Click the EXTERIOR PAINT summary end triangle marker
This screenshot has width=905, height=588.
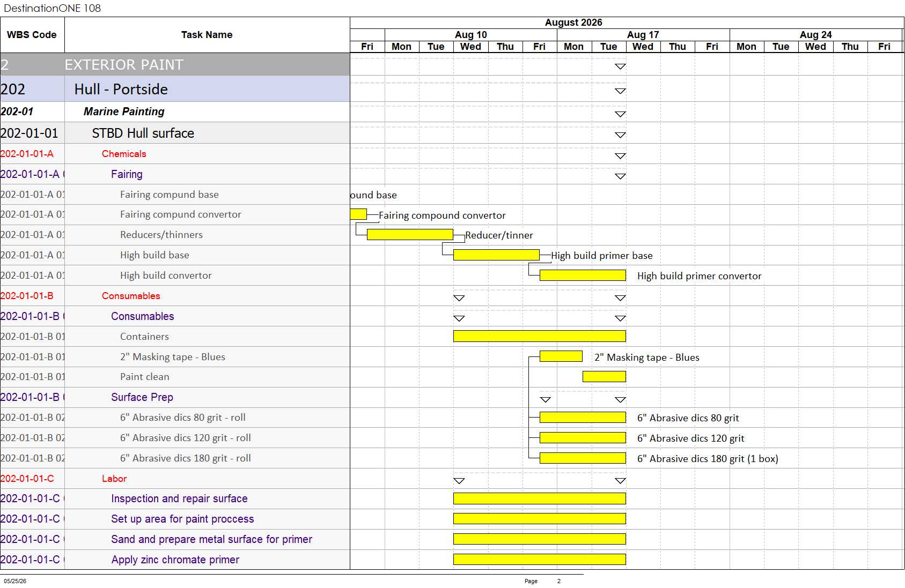click(x=620, y=66)
